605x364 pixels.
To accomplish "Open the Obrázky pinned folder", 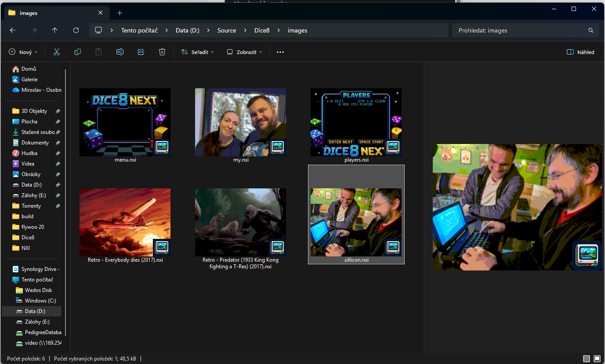I will pyautogui.click(x=31, y=174).
